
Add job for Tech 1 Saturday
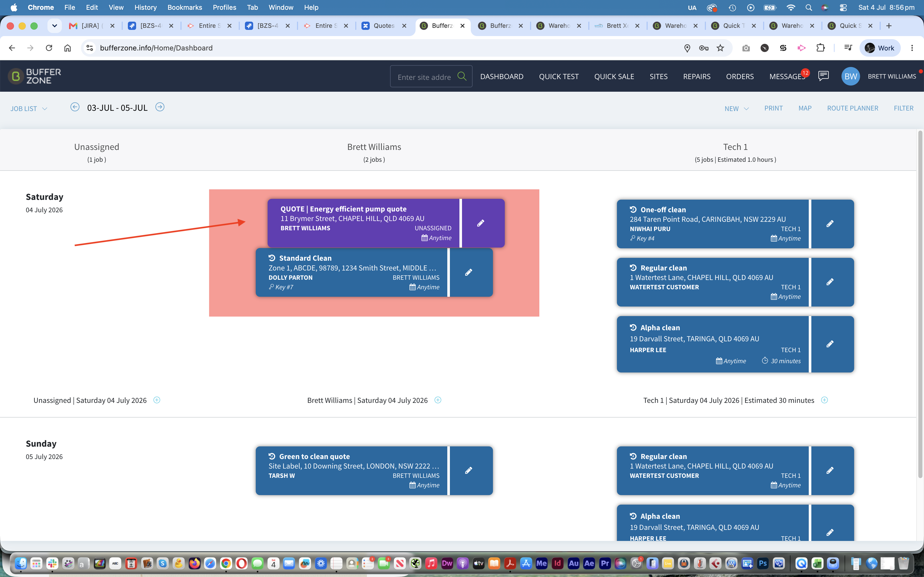coord(825,400)
